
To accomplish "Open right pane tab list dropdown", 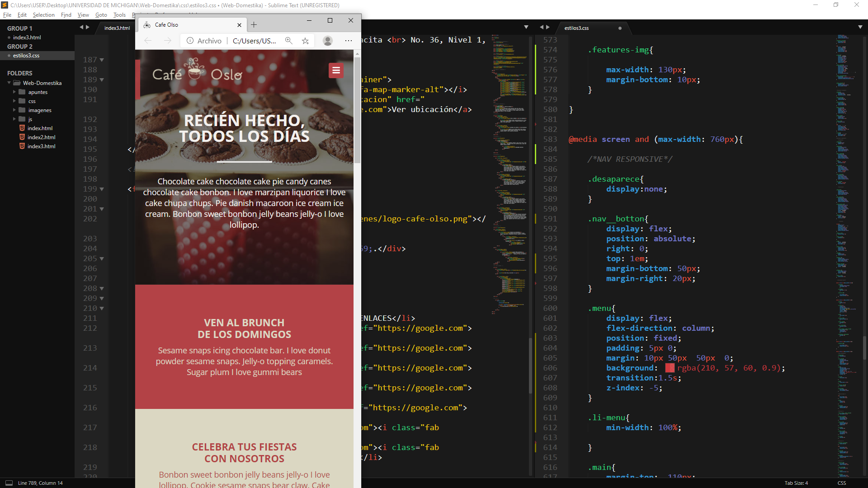I will point(860,28).
